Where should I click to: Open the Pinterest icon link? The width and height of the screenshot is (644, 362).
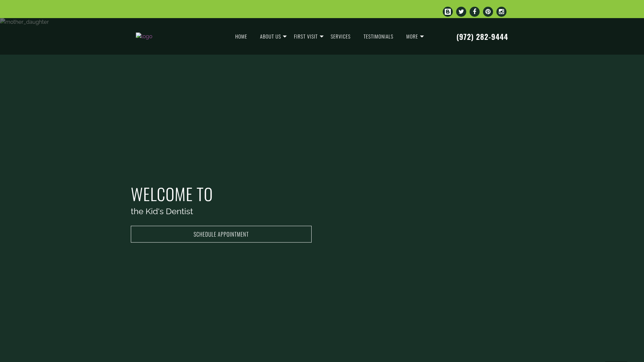[x=488, y=12]
